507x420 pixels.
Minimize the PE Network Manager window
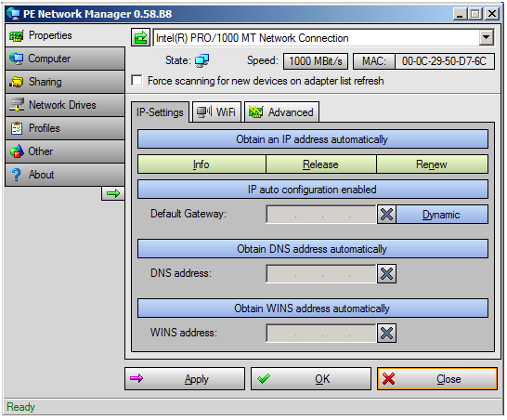click(460, 14)
